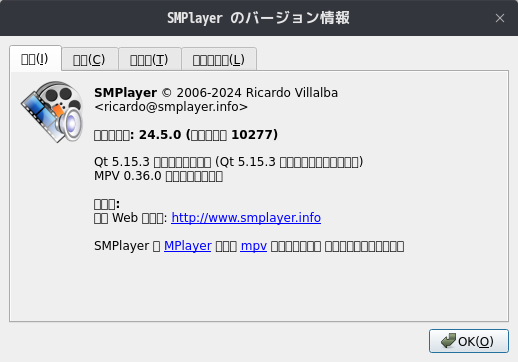Open the tab with shortcut (L)
The image size is (518, 362).
click(x=219, y=59)
